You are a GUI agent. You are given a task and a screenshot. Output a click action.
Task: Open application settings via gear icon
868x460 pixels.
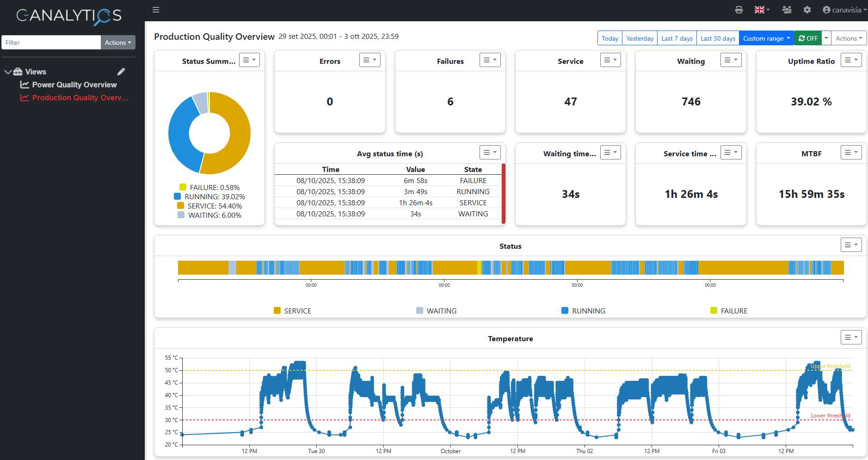pos(807,9)
